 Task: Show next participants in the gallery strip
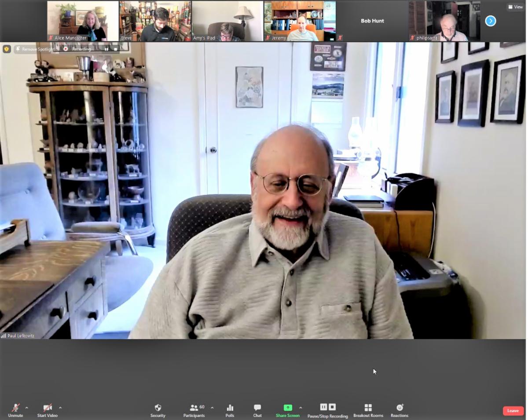tap(491, 21)
